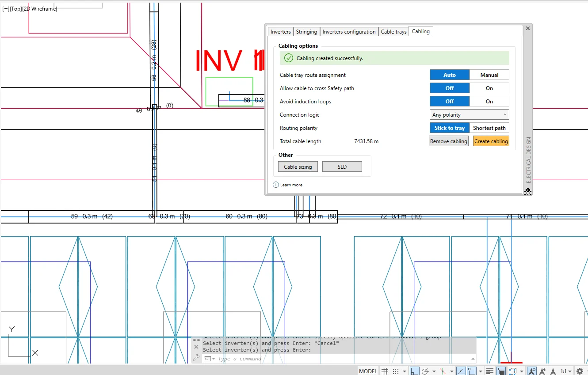The width and height of the screenshot is (588, 375).
Task: Follow the Learn more link
Action: (291, 185)
